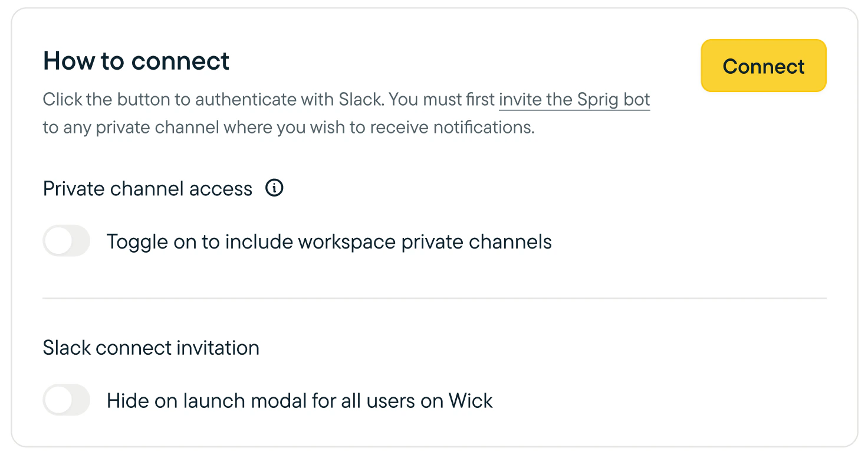Open the invite the Sprig bot link
The image size is (868, 451).
574,99
